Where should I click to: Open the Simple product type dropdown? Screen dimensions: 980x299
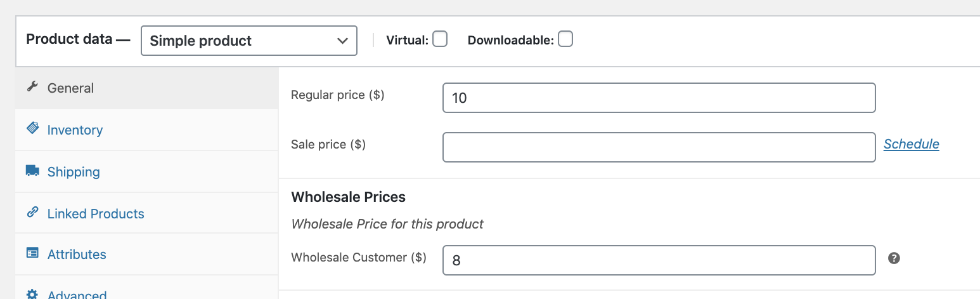pos(248,41)
